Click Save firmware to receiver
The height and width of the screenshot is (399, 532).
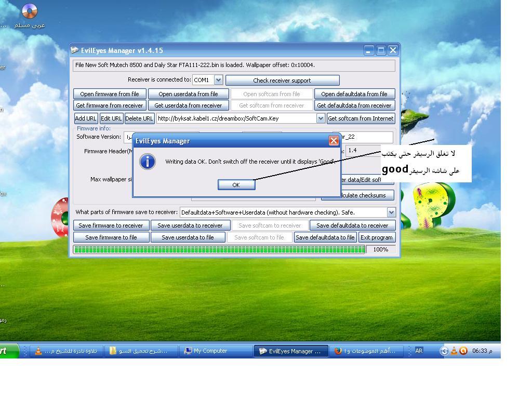click(x=111, y=225)
